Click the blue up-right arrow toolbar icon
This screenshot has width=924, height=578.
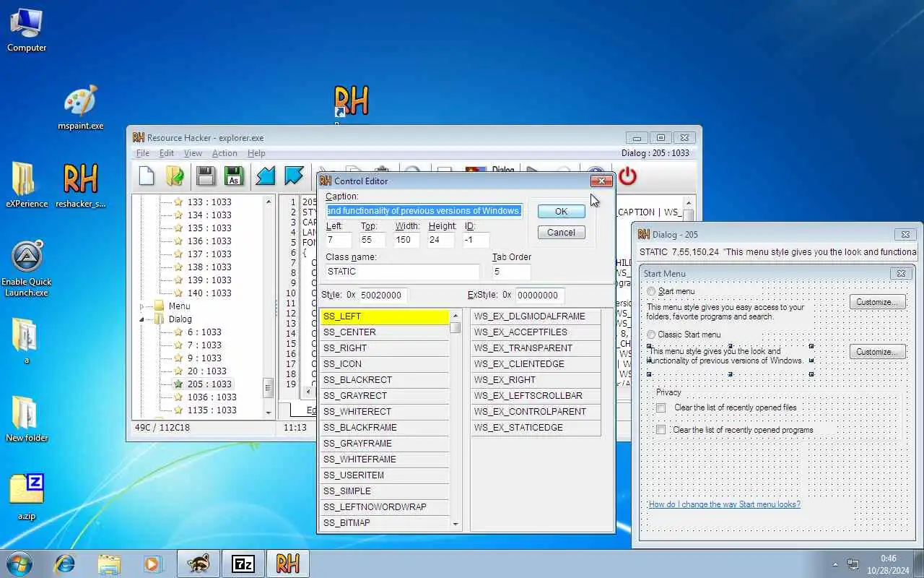294,176
